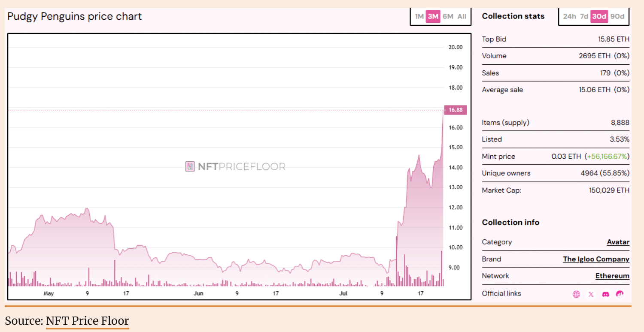Select the 3M chart range
The image size is (644, 332).
(433, 16)
